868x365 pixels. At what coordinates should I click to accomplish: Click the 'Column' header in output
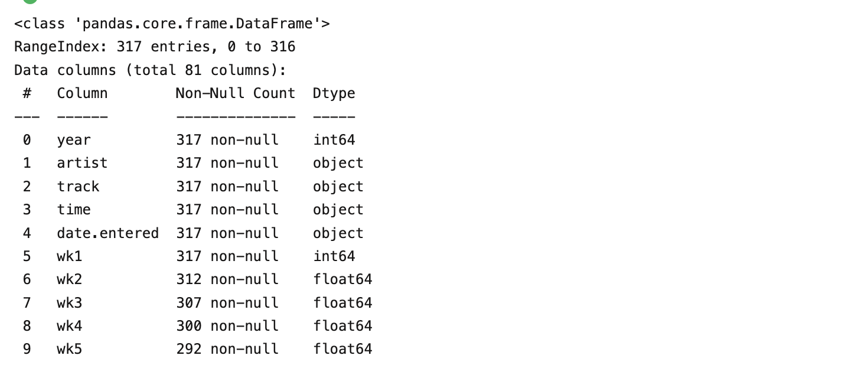pos(82,93)
